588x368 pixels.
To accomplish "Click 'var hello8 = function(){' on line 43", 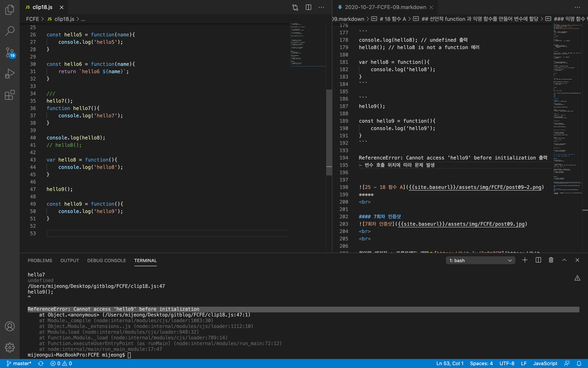I will (82, 160).
